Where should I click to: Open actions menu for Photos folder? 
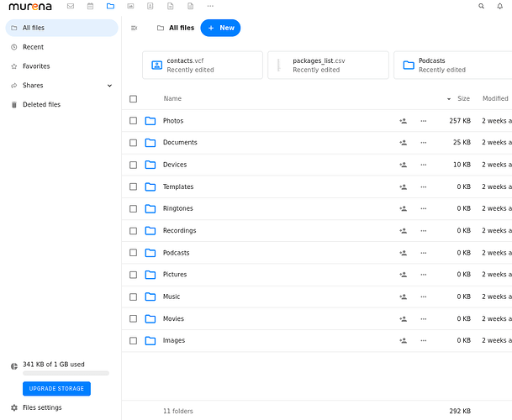coord(424,121)
